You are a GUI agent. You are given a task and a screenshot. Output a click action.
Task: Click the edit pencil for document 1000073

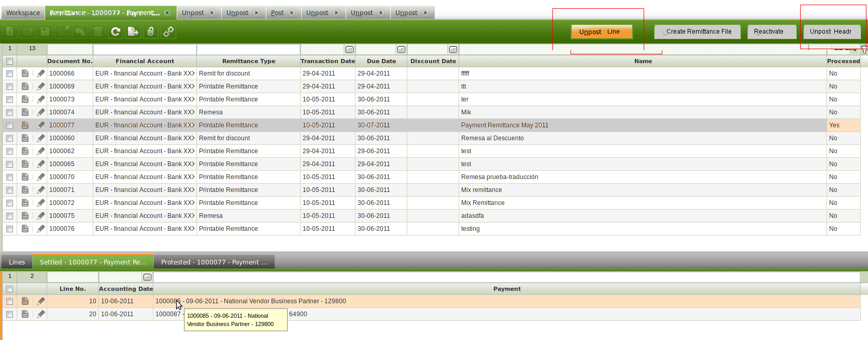[x=41, y=99]
